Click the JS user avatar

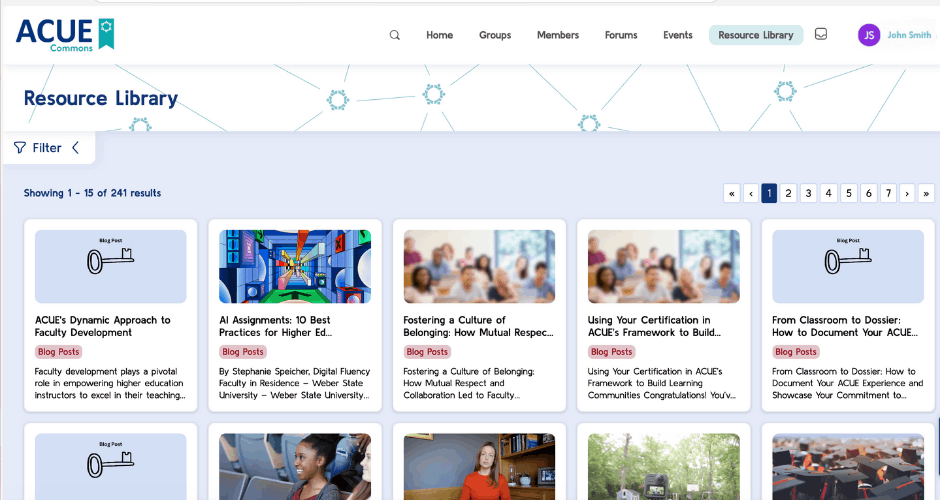coord(869,35)
